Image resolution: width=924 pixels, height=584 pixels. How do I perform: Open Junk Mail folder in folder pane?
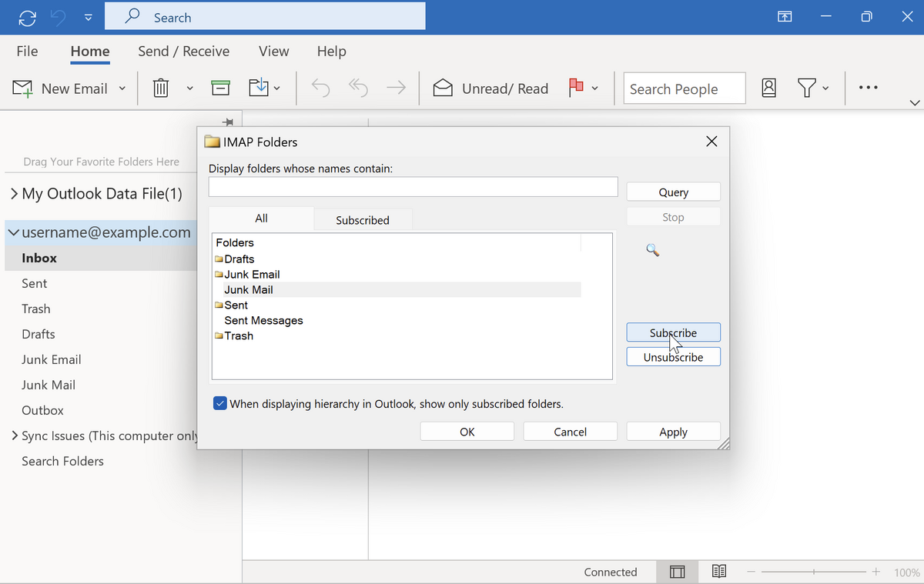pos(49,385)
